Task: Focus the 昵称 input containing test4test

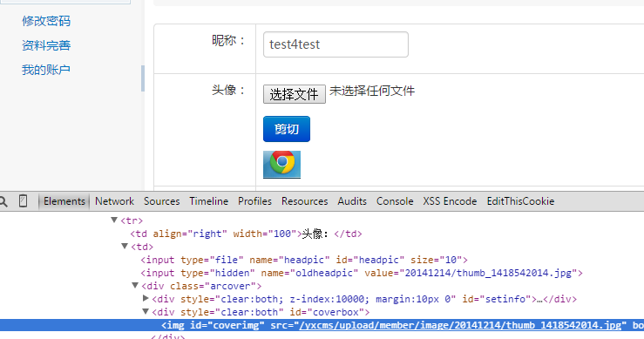Action: tap(336, 44)
